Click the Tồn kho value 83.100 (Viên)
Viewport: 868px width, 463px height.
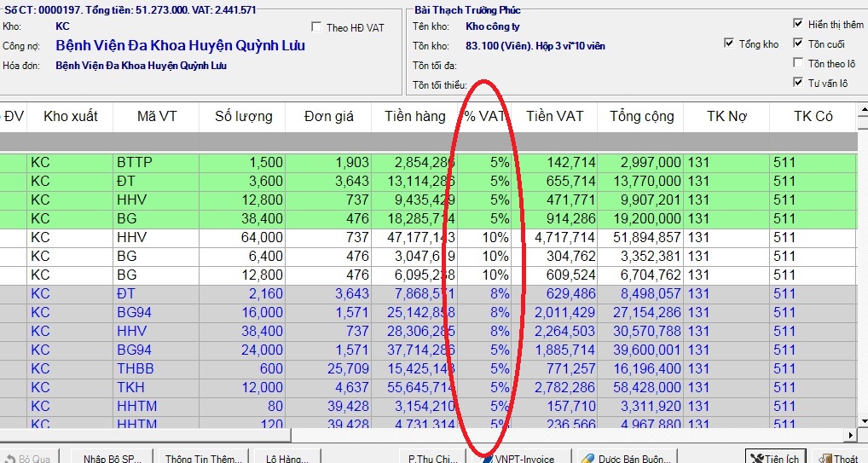pos(535,46)
